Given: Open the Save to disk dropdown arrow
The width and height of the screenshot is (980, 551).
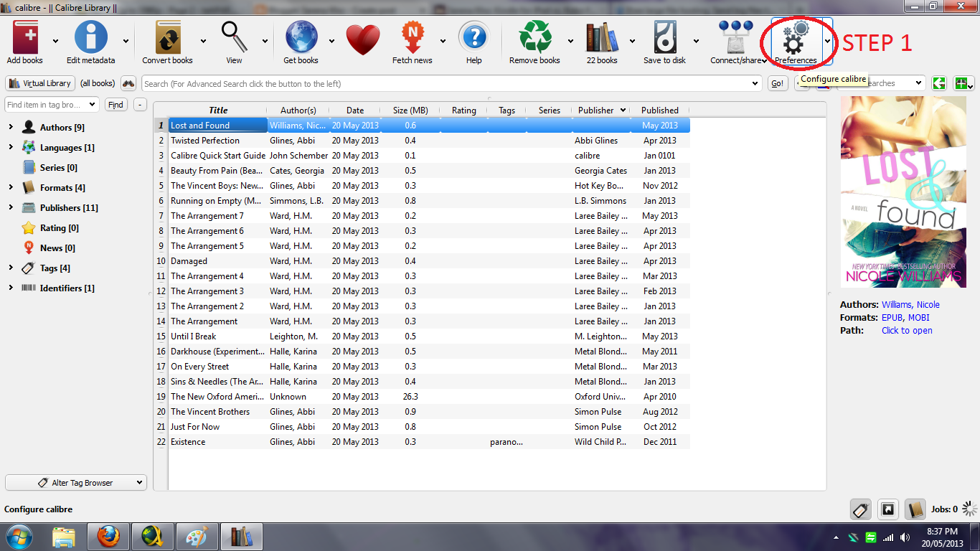Looking at the screenshot, I should click(x=695, y=42).
